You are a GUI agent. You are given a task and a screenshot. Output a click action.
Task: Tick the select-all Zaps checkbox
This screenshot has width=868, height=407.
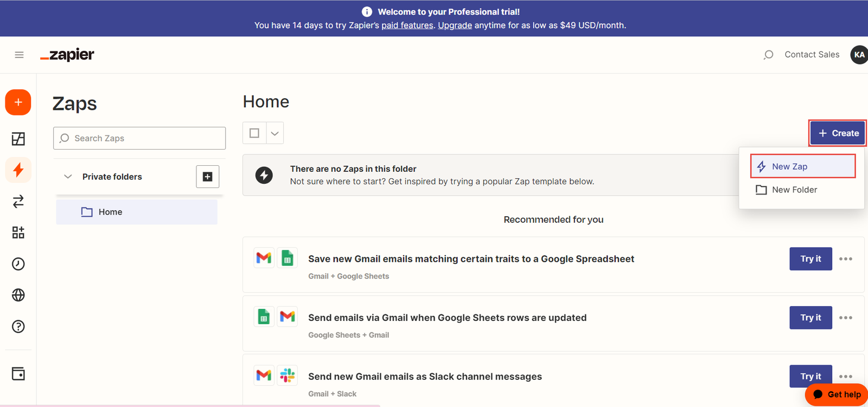[254, 133]
